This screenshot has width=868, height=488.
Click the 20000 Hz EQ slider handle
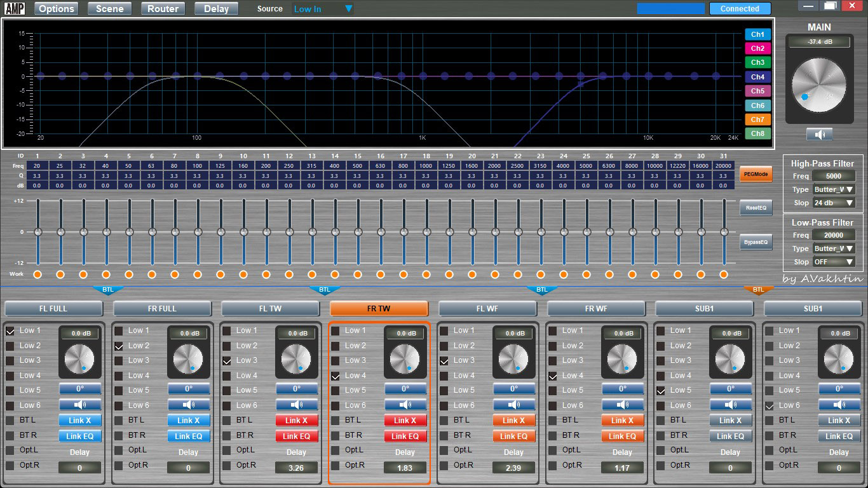click(x=723, y=232)
